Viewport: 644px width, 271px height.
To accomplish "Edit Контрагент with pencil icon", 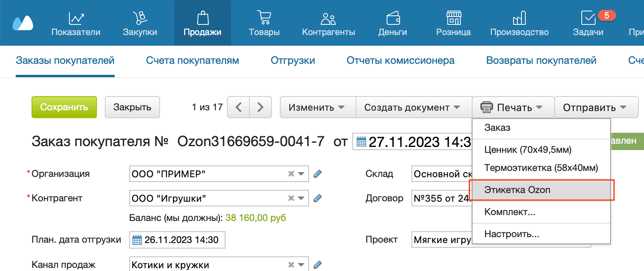I will pyautogui.click(x=318, y=198).
